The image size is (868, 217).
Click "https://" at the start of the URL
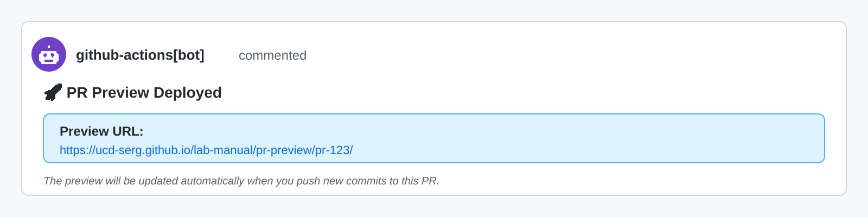click(x=77, y=150)
